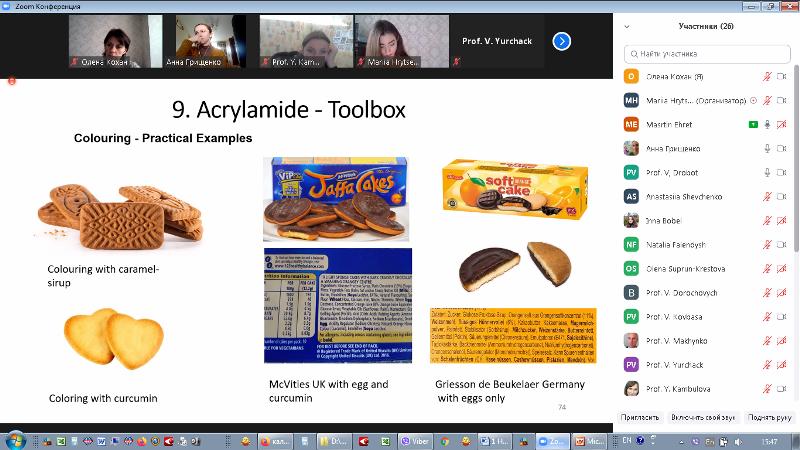Open Viber from the taskbar
This screenshot has width=800, height=450.
[415, 441]
